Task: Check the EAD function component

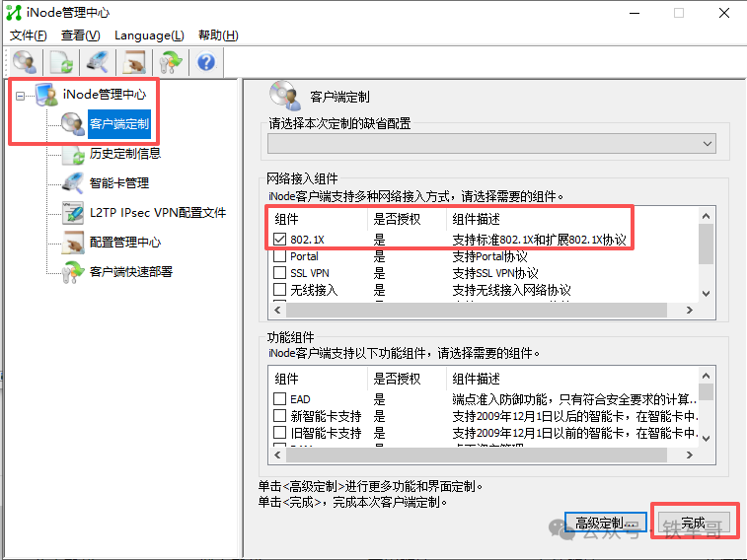Action: click(280, 399)
